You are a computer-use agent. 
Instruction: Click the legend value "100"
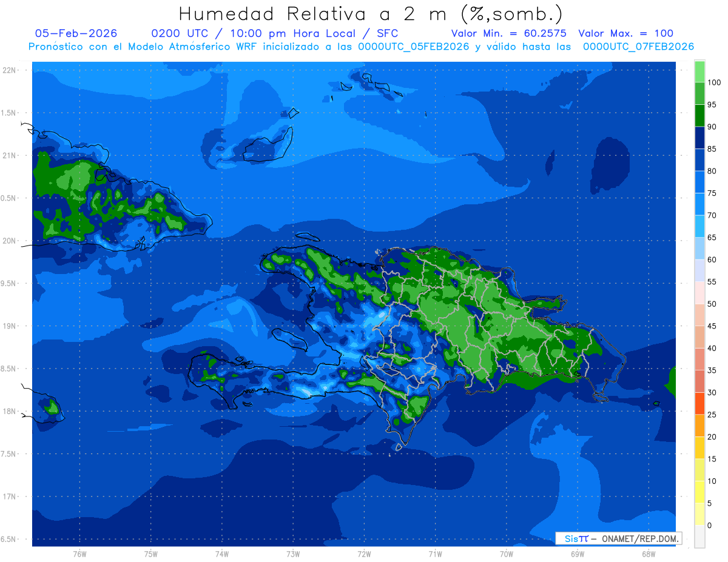pos(713,82)
